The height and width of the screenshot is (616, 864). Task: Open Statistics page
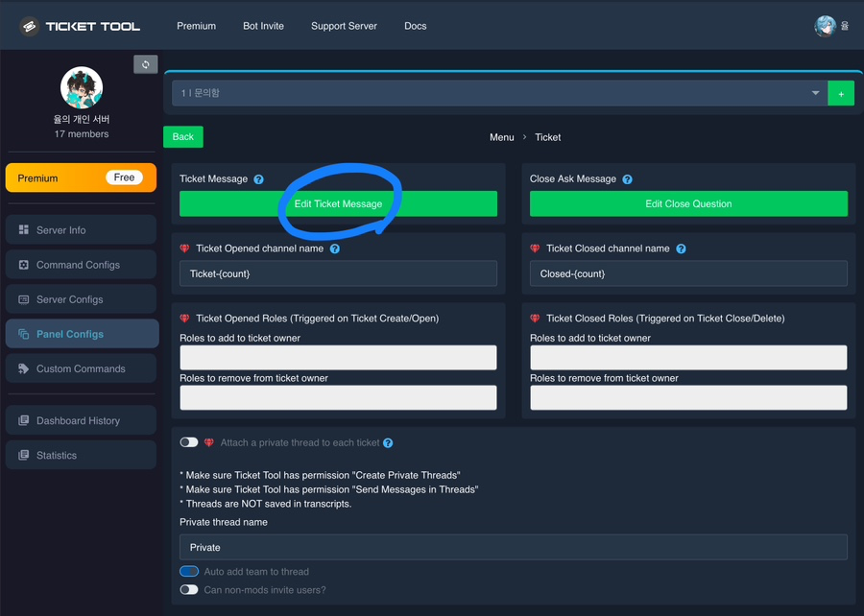[81, 455]
